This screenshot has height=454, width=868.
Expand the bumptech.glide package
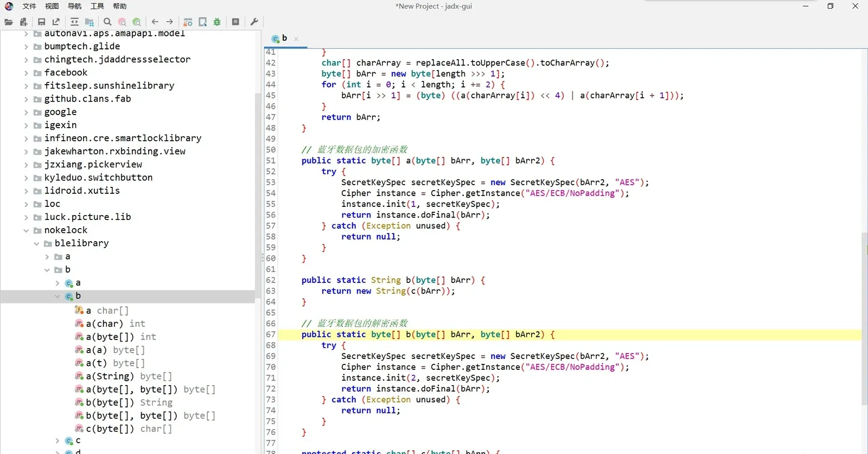26,47
